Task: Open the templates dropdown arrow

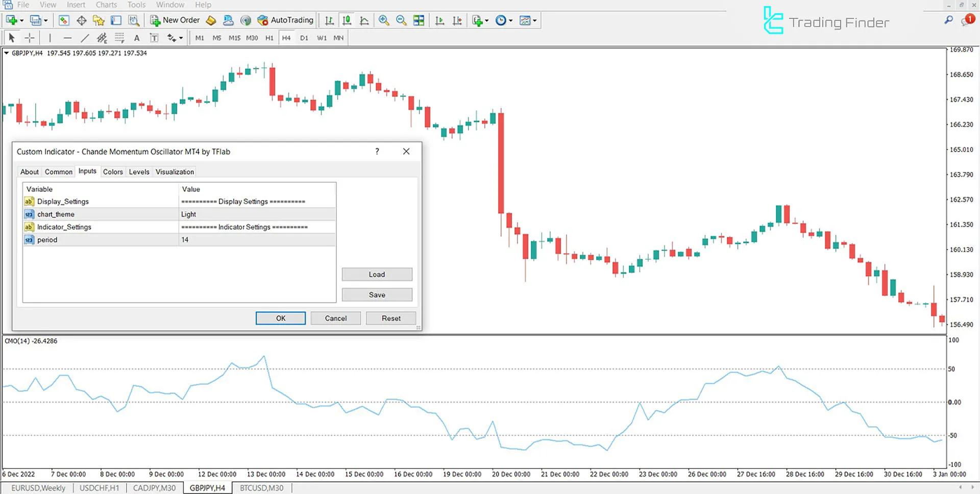Action: click(534, 20)
